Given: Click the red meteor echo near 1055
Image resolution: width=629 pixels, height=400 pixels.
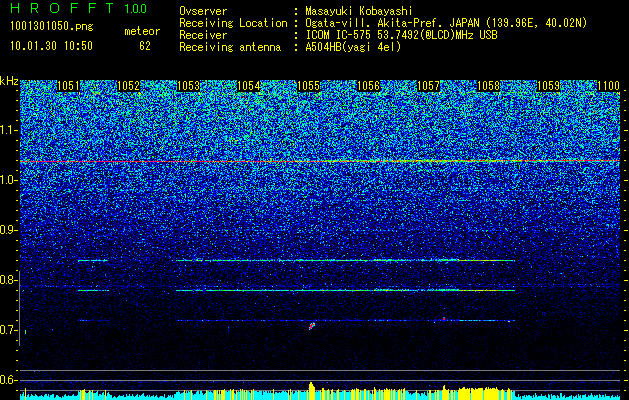Looking at the screenshot, I should pos(312,326).
